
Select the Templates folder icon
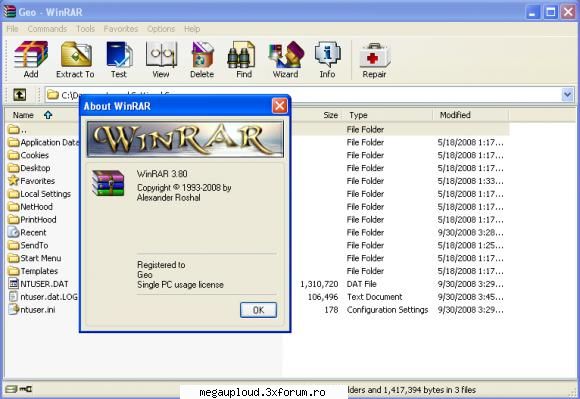point(14,271)
